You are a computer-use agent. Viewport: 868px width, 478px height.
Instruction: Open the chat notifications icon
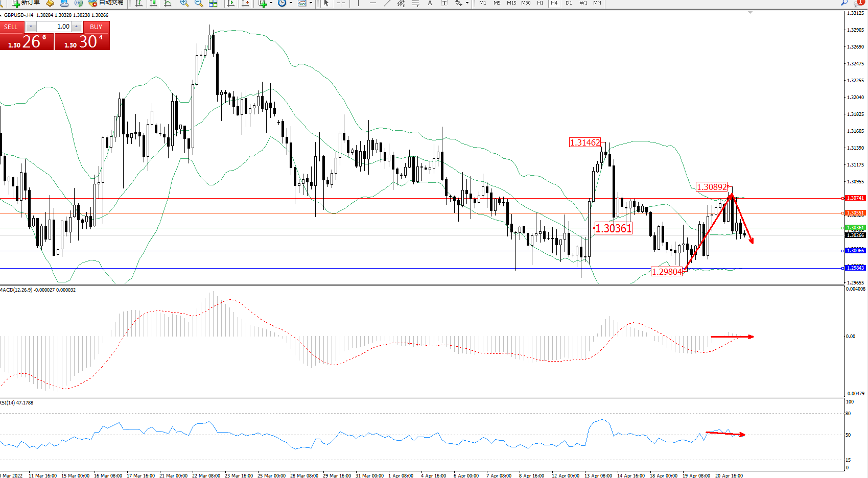tap(858, 3)
